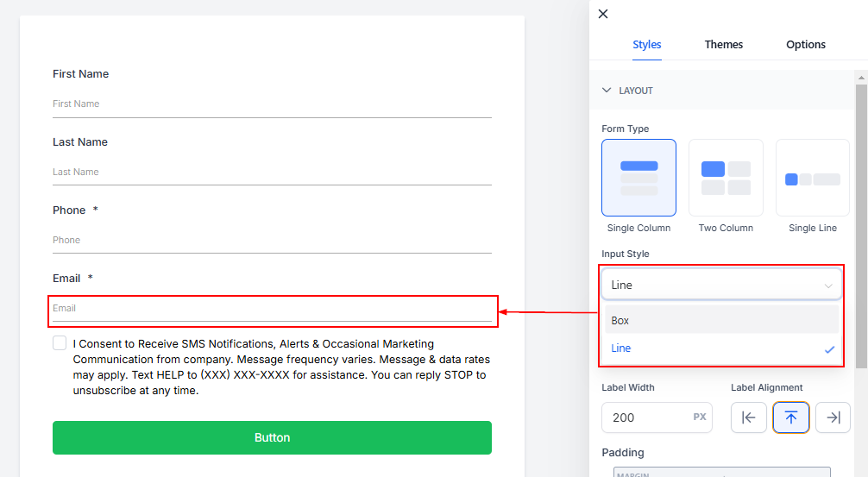Set label alignment to left
868x477 pixels.
click(x=748, y=417)
